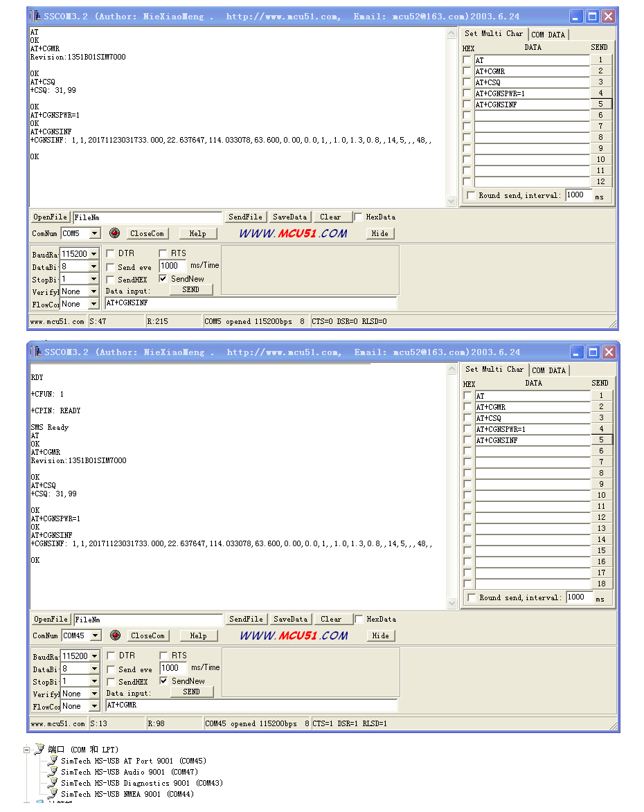
Task: Toggle DTR checkbox in the COM5 window
Action: 110,253
